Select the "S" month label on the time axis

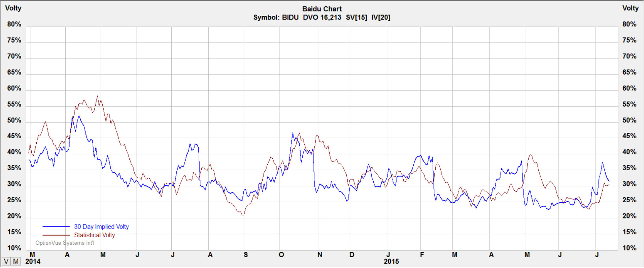click(x=246, y=255)
